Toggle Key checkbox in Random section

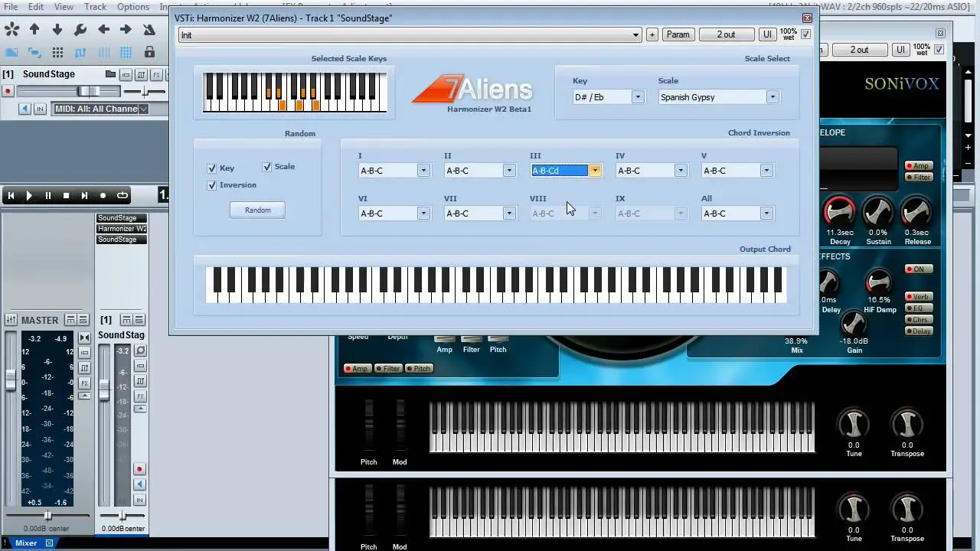(x=211, y=168)
